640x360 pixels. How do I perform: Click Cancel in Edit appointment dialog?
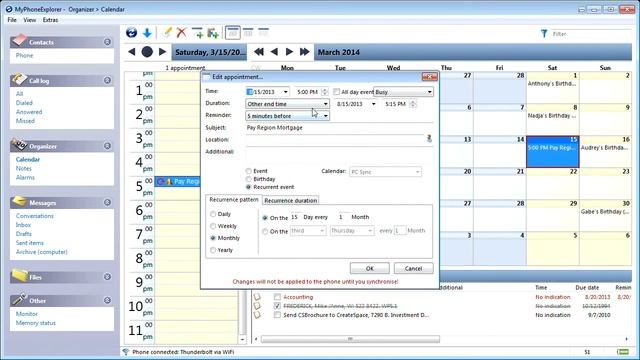point(413,268)
